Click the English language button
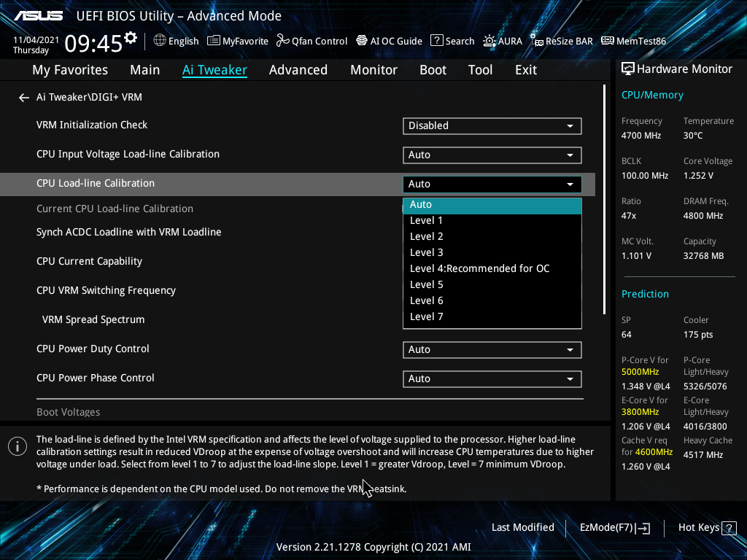This screenshot has width=747, height=560. click(177, 41)
